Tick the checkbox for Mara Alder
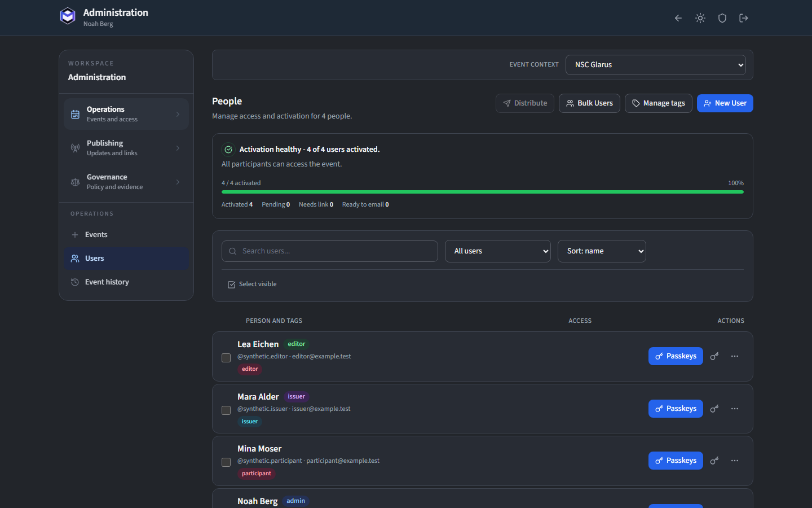 coord(226,410)
